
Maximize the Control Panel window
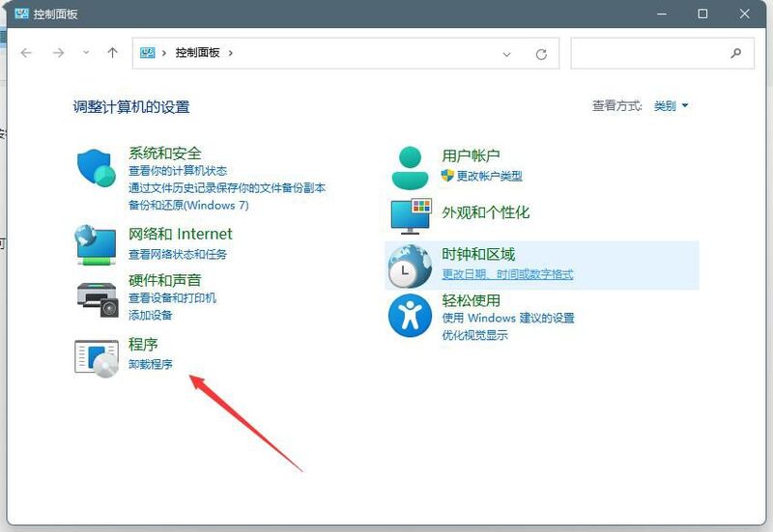click(703, 14)
